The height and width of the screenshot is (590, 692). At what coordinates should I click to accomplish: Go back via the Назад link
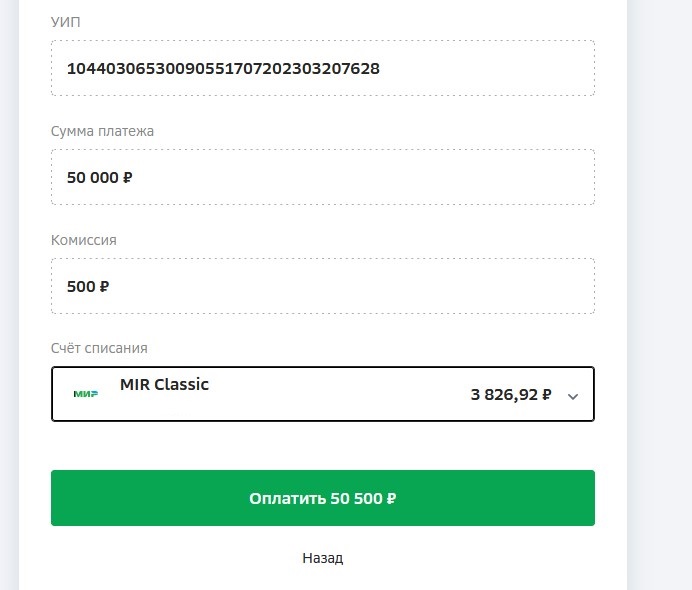coord(323,558)
